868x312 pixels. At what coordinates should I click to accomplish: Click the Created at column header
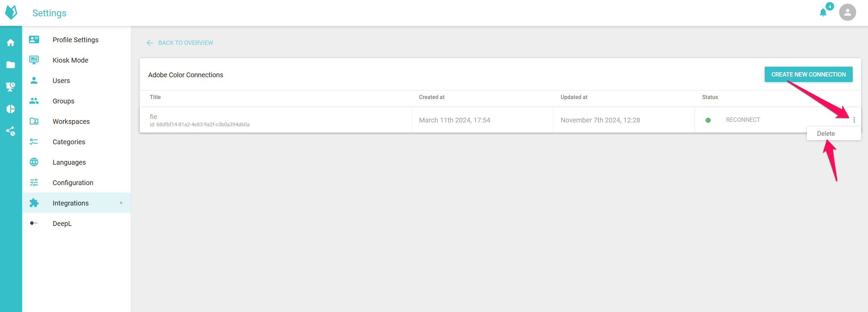[x=431, y=97]
